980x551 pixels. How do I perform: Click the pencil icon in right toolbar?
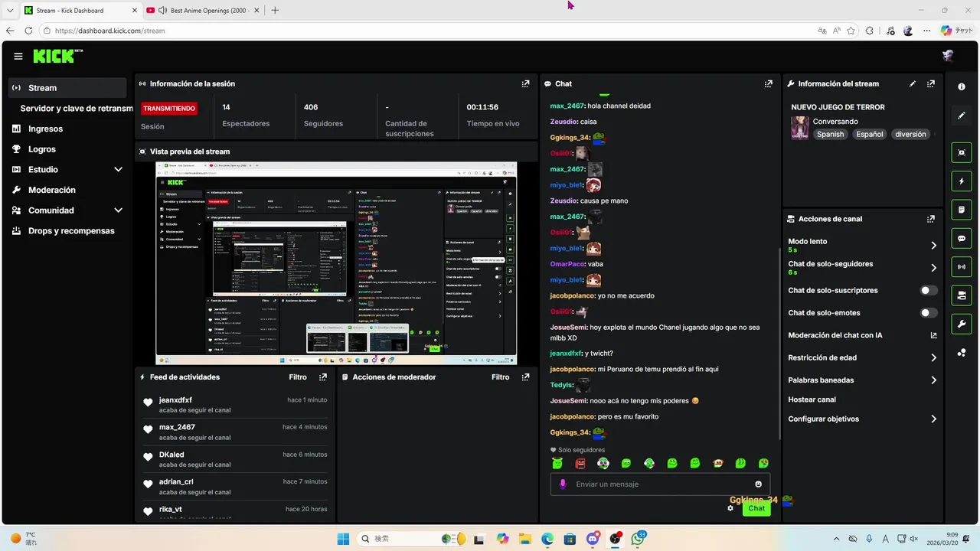click(x=962, y=116)
